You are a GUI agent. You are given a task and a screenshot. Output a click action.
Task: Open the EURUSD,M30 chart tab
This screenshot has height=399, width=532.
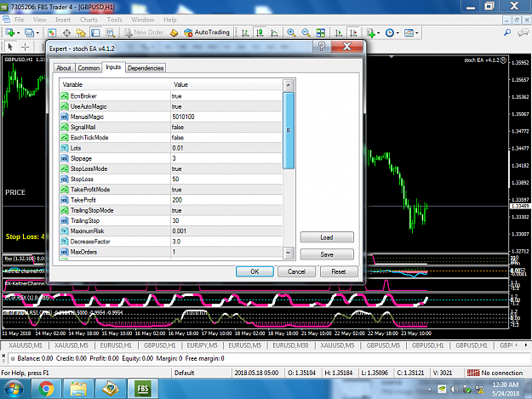tap(290, 345)
